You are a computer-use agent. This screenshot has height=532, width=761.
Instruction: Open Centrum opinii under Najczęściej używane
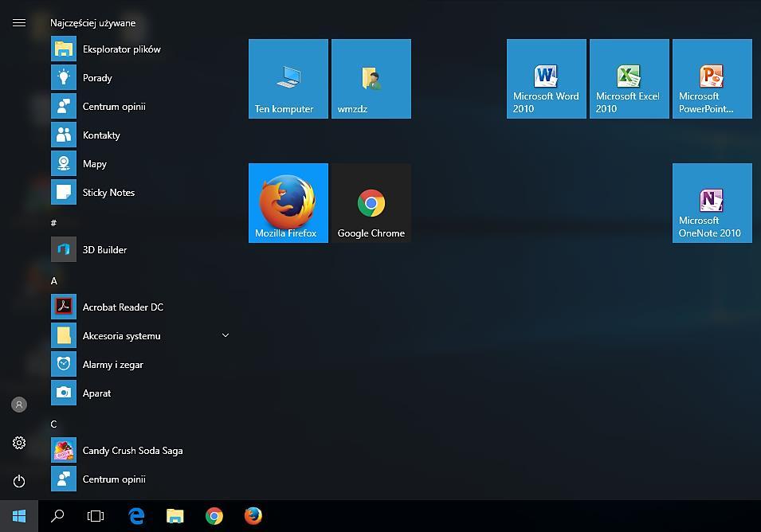coord(141,106)
